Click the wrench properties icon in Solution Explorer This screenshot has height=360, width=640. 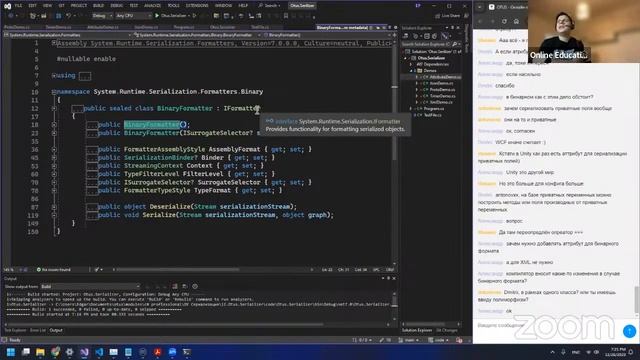(444, 36)
